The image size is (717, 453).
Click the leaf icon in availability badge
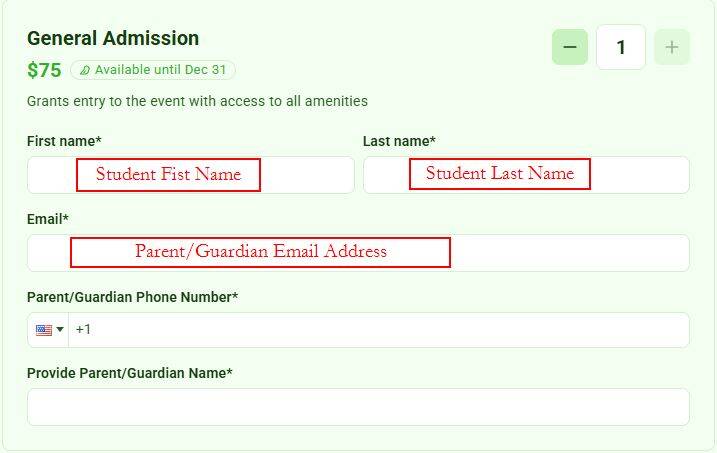[x=85, y=70]
